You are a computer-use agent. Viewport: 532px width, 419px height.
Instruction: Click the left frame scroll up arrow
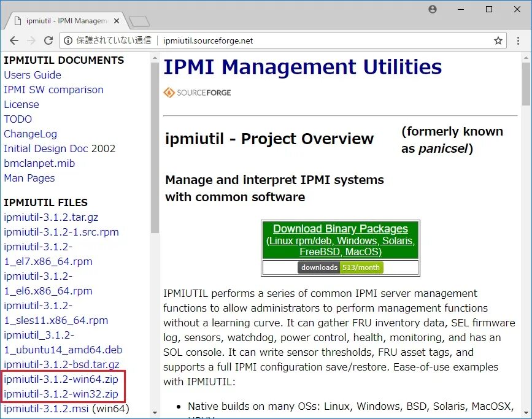pos(155,58)
